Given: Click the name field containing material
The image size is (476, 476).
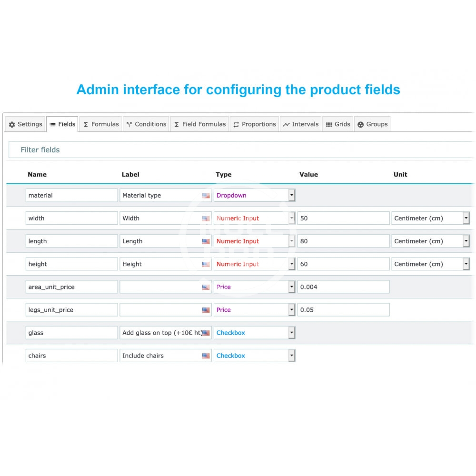Looking at the screenshot, I should coord(71,196).
